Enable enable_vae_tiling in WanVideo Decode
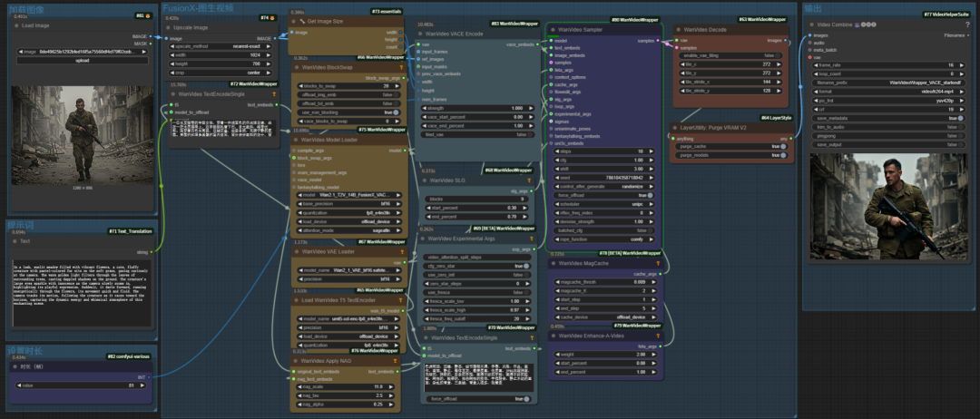The image size is (980, 419). coord(730,55)
